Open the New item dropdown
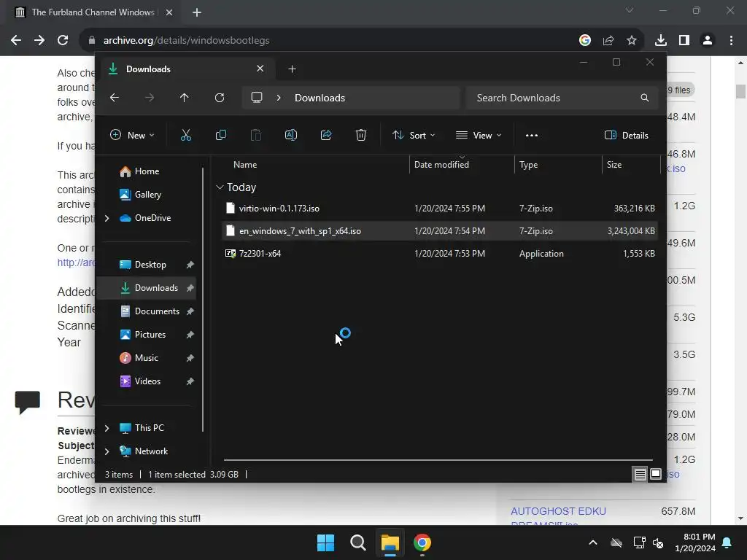747x560 pixels. (132, 135)
